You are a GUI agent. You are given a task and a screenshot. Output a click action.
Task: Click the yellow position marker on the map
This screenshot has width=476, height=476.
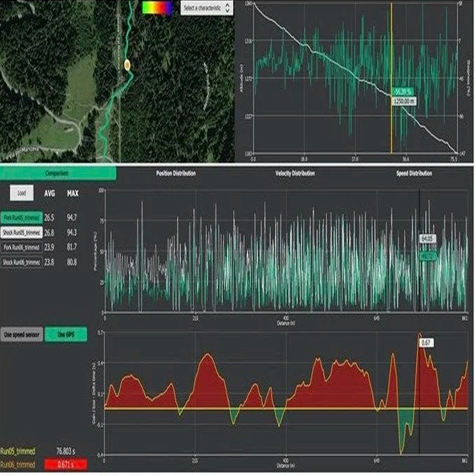127,65
